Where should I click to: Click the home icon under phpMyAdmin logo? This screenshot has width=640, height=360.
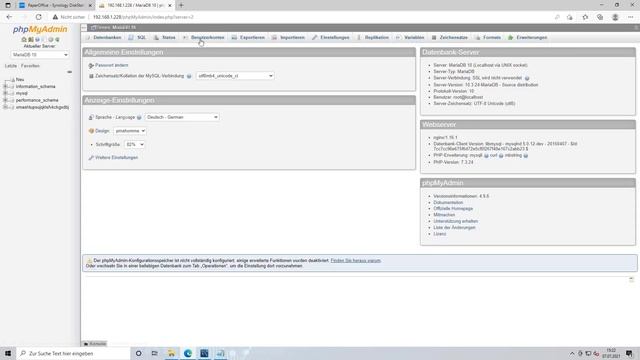[x=24, y=40]
